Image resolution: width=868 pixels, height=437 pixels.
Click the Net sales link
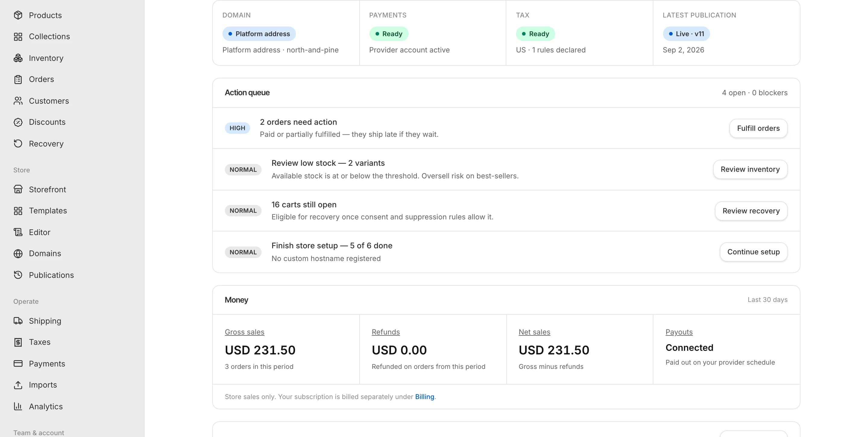pos(534,332)
